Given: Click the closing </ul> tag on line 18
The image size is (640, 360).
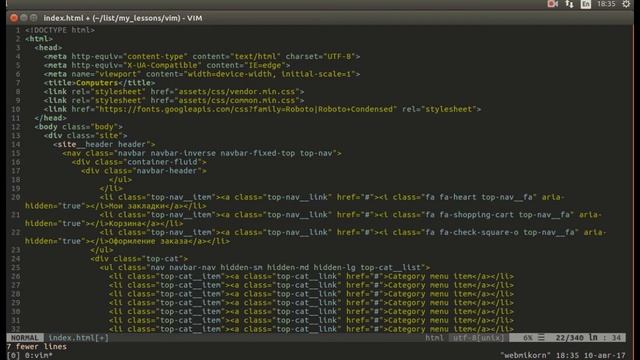Looking at the screenshot, I should point(120,180).
